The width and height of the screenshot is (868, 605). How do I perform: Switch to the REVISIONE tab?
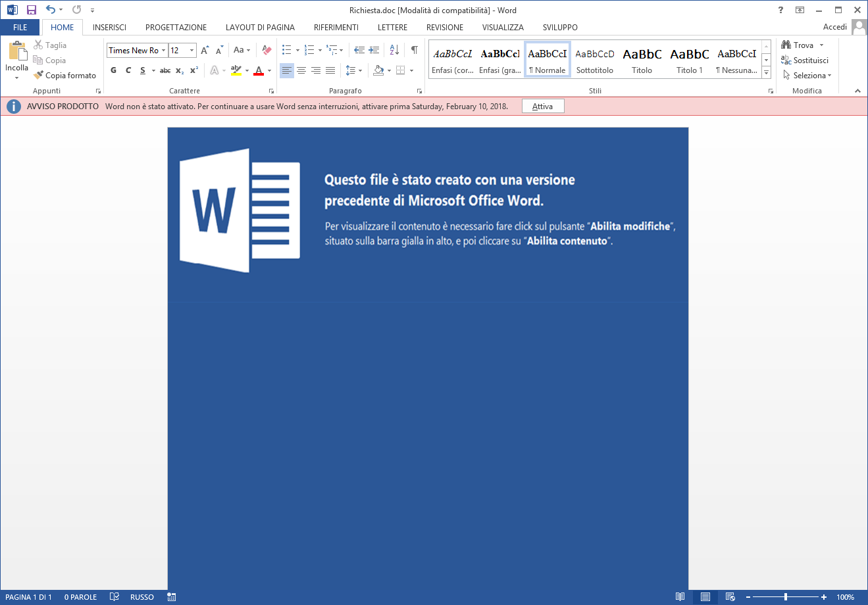[445, 27]
